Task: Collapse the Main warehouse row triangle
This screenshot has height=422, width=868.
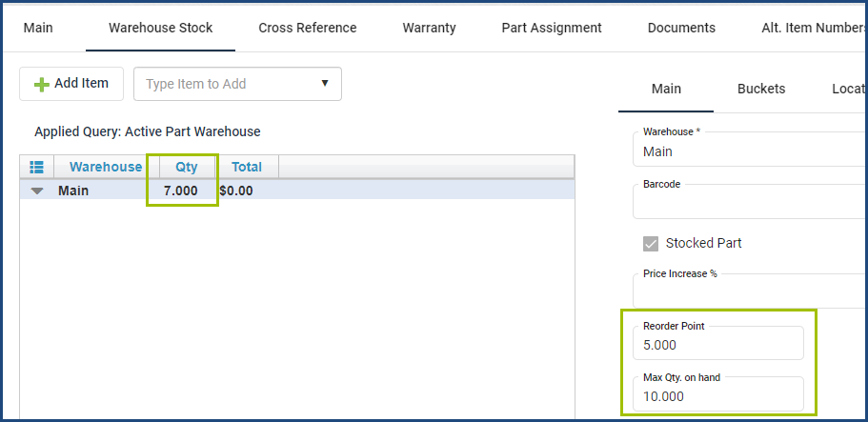Action: tap(36, 191)
